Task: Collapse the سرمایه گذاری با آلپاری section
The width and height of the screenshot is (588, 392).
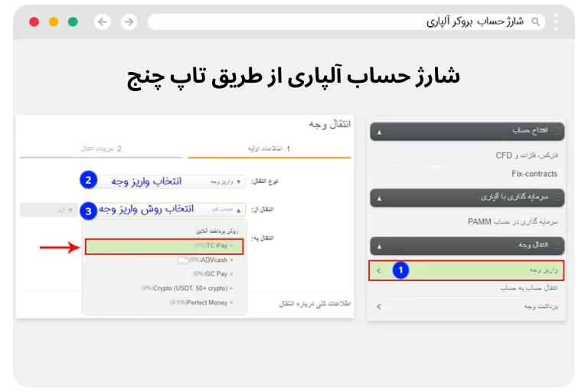Action: click(380, 198)
